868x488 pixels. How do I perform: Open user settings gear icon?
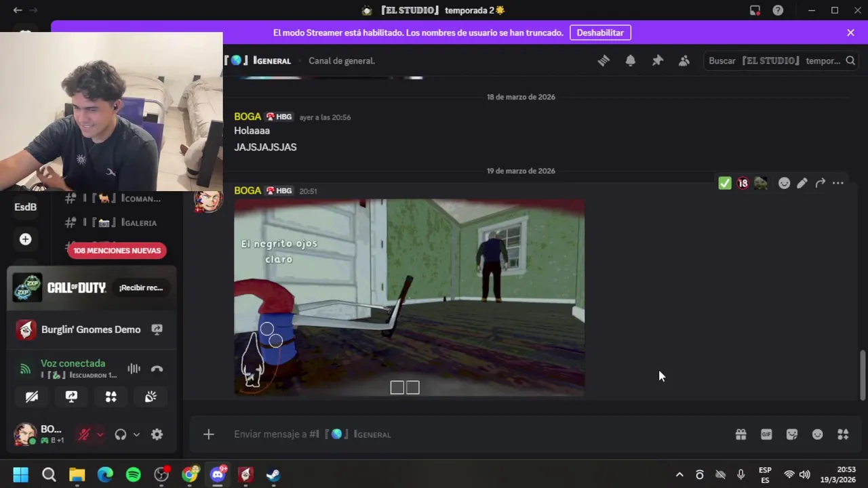(x=157, y=434)
